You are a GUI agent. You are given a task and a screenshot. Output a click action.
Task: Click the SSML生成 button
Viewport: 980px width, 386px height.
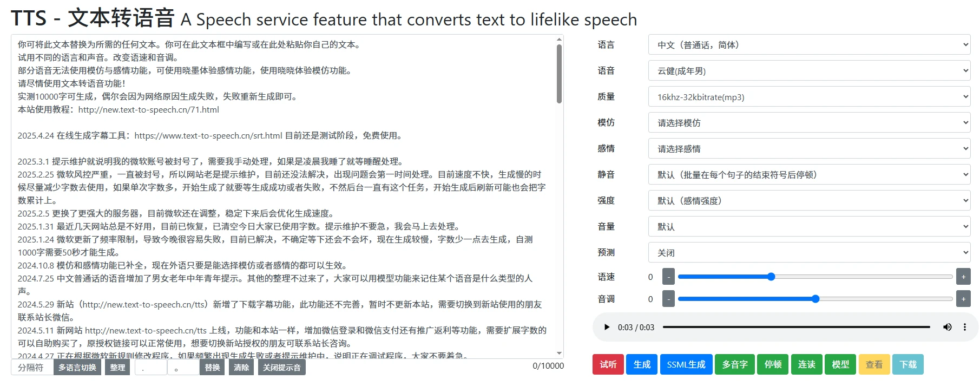click(x=686, y=364)
